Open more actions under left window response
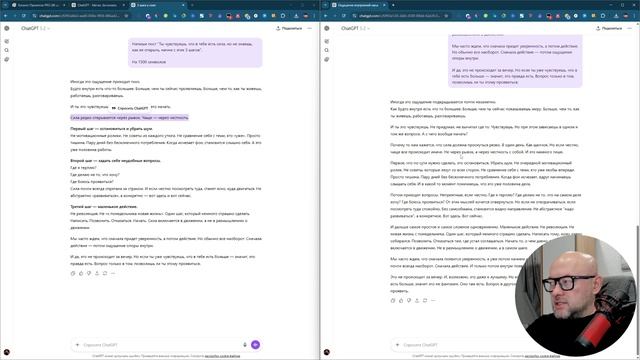This screenshot has width=640, height=360. click(x=113, y=273)
